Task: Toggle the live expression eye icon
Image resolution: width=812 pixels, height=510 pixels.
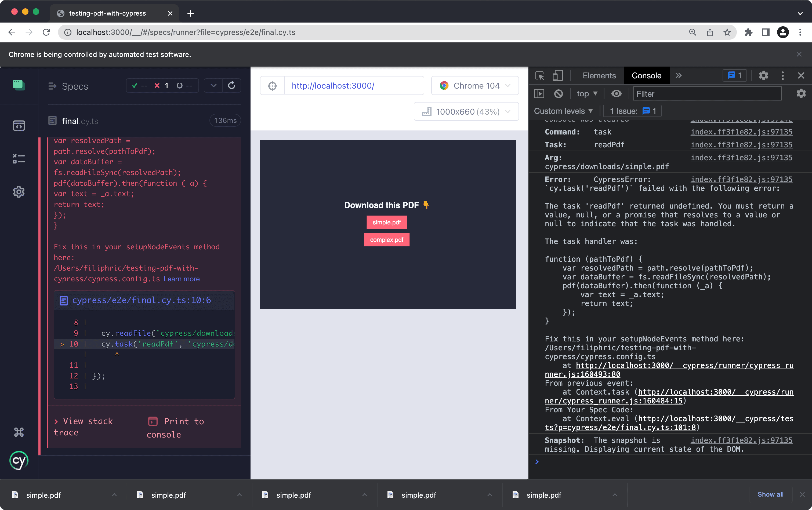Action: 617,94
